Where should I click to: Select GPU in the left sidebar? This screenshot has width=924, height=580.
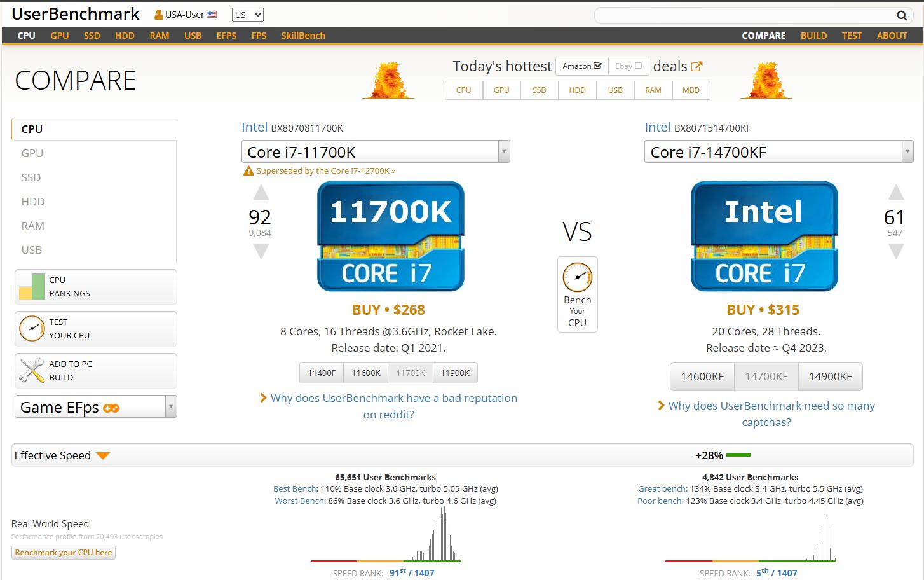[32, 153]
